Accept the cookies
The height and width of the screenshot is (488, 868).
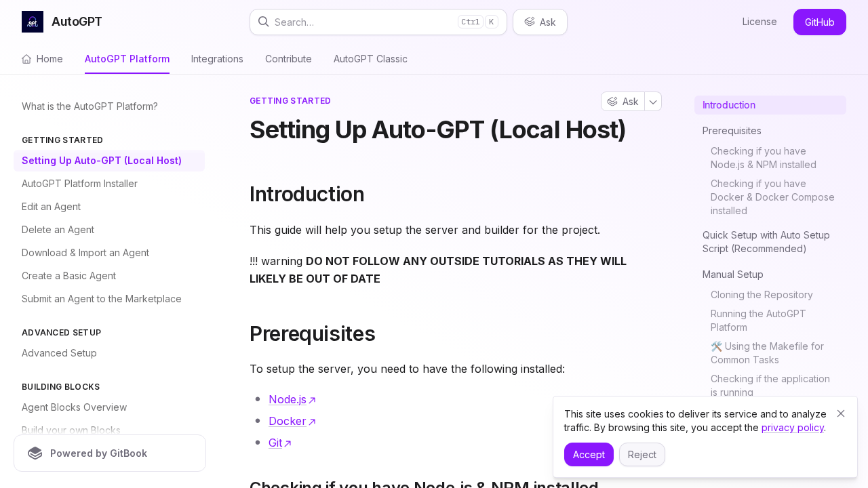pos(589,454)
